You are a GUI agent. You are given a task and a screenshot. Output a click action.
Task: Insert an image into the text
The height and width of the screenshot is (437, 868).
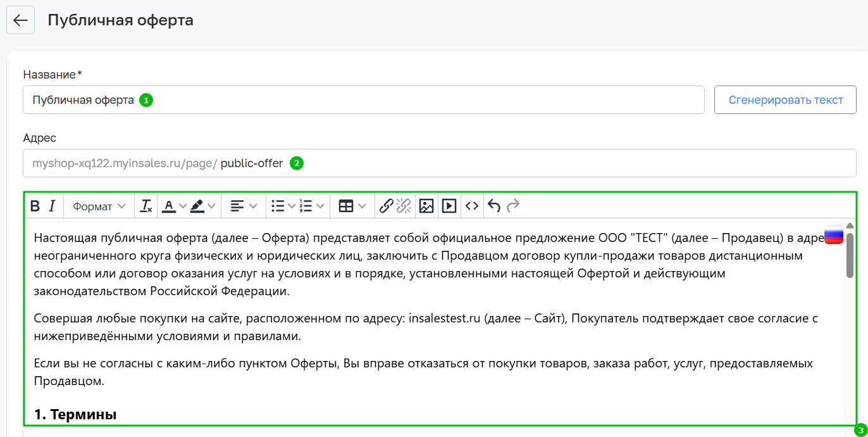coord(426,206)
